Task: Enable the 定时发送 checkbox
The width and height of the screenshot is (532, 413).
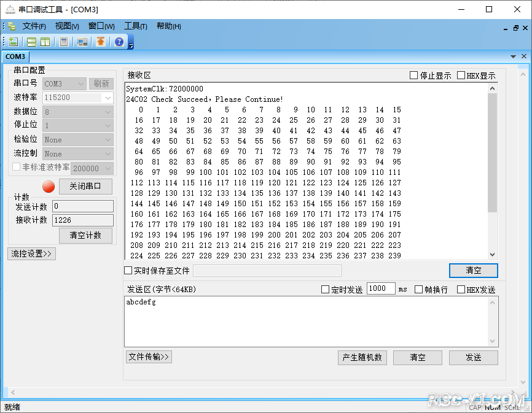Action: coord(325,289)
